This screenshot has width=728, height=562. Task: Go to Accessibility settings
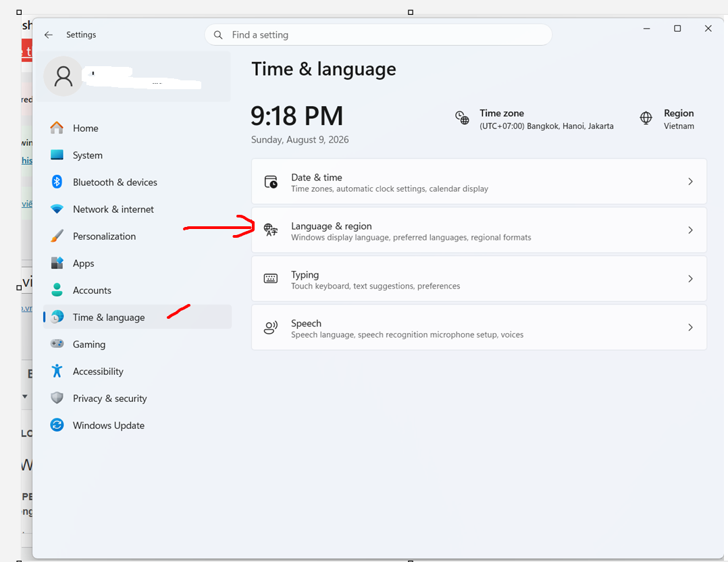click(x=138, y=371)
